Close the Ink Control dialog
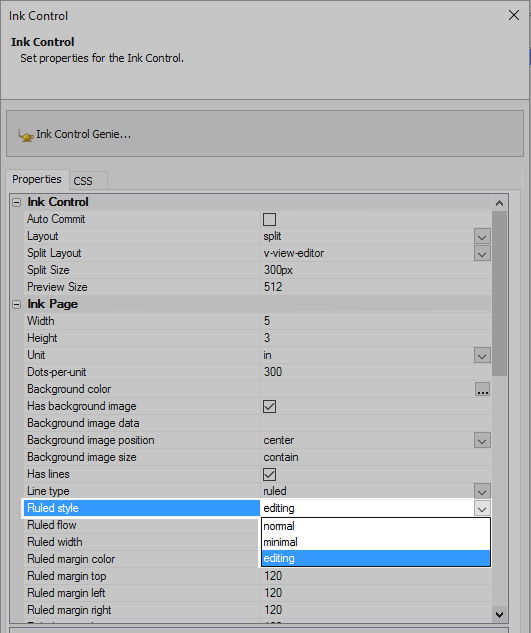The image size is (531, 633). 514,15
